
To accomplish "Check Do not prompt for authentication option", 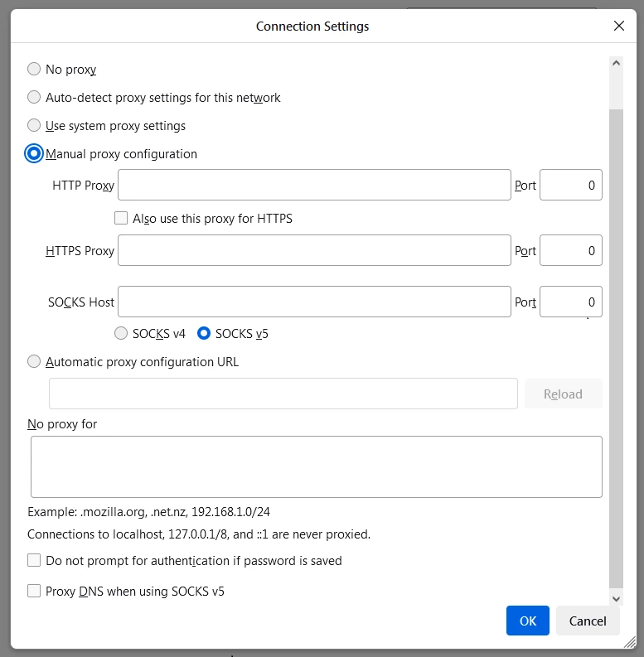I will pos(34,561).
